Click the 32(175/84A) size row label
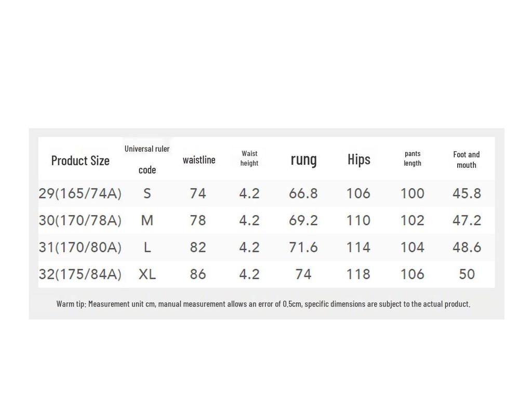 80,274
